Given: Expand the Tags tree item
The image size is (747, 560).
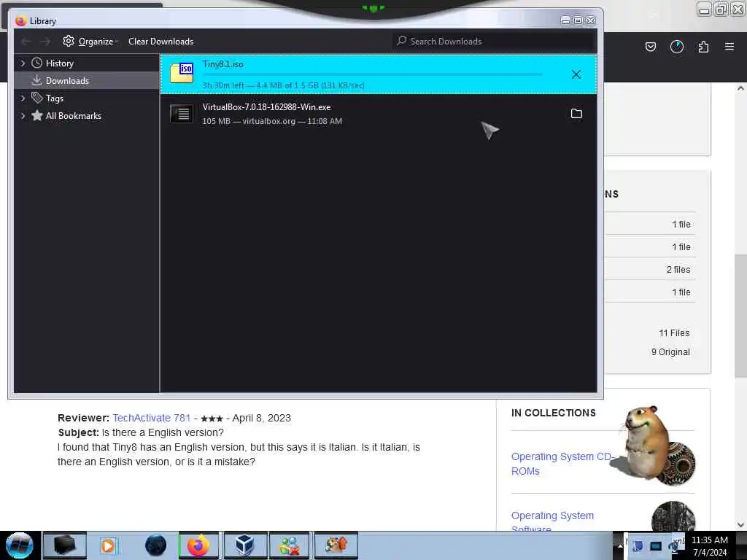Looking at the screenshot, I should tap(23, 98).
